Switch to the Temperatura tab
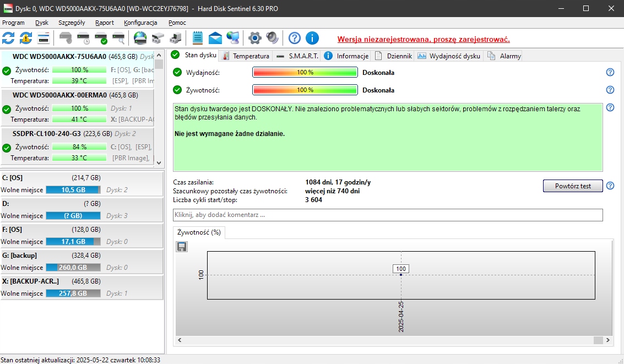Image resolution: width=624 pixels, height=364 pixels. click(x=246, y=56)
